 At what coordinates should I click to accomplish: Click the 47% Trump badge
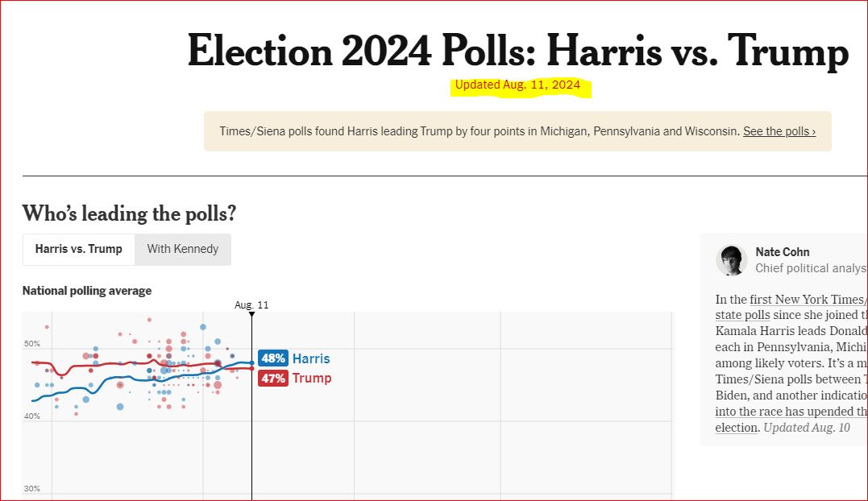coord(273,379)
